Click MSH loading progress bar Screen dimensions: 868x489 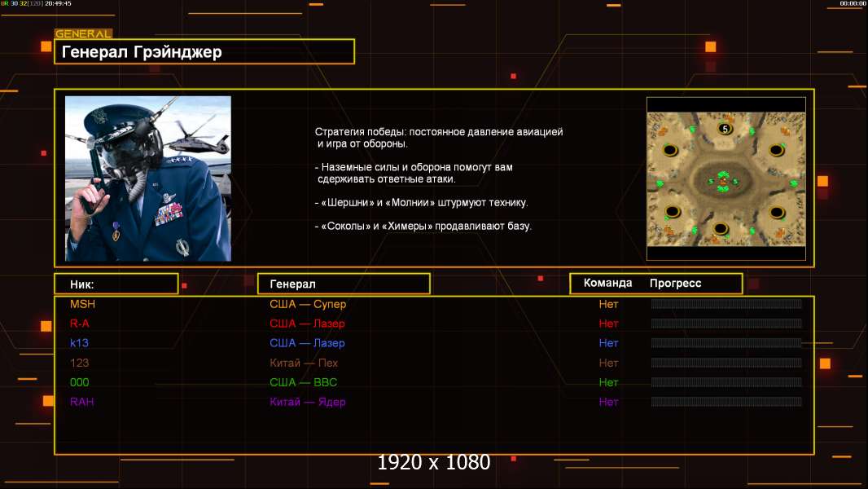(x=726, y=303)
